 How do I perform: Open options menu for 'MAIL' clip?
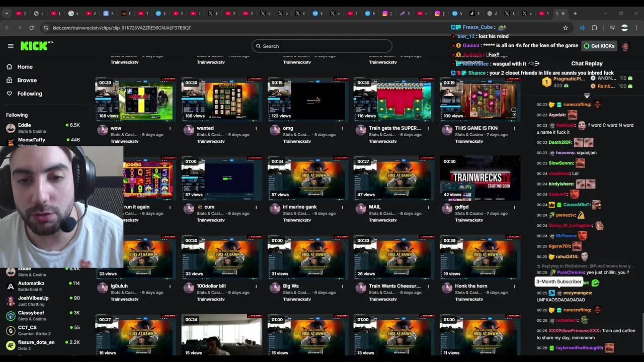428,207
